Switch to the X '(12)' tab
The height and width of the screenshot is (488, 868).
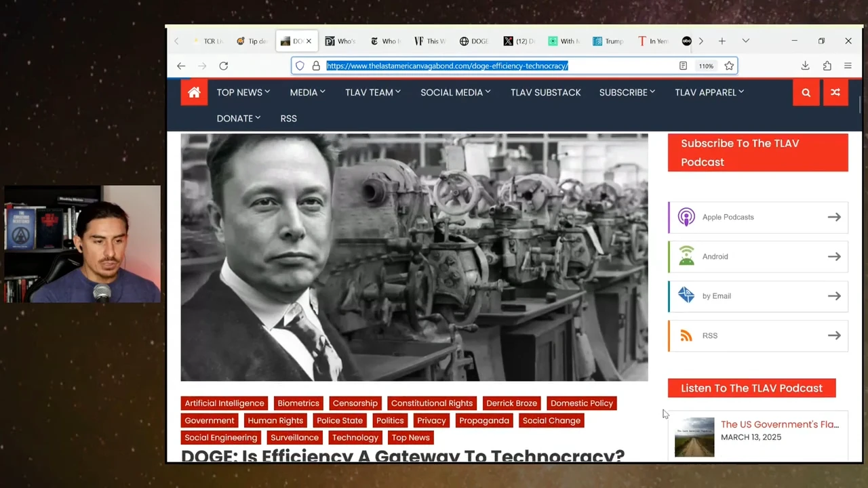(519, 41)
